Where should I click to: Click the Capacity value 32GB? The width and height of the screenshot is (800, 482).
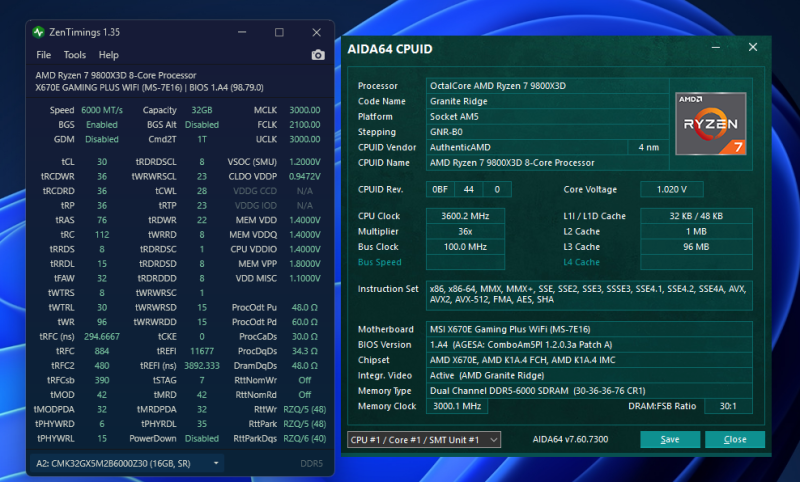tap(202, 110)
